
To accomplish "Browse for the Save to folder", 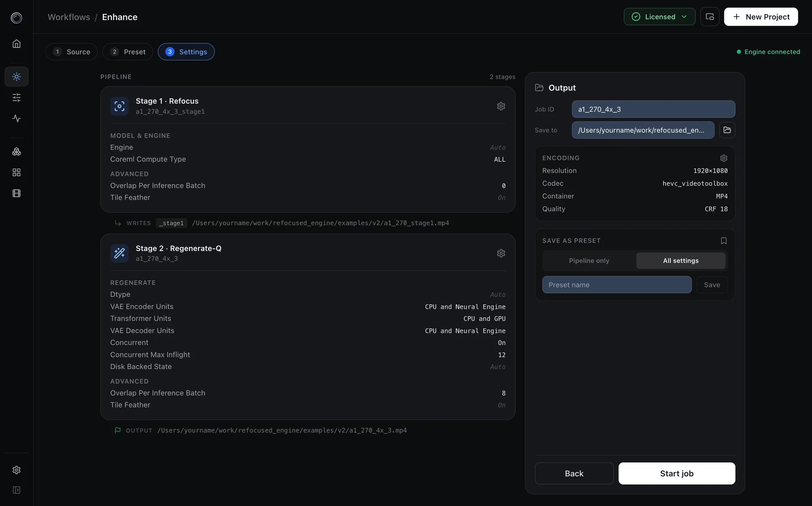I will pos(727,130).
